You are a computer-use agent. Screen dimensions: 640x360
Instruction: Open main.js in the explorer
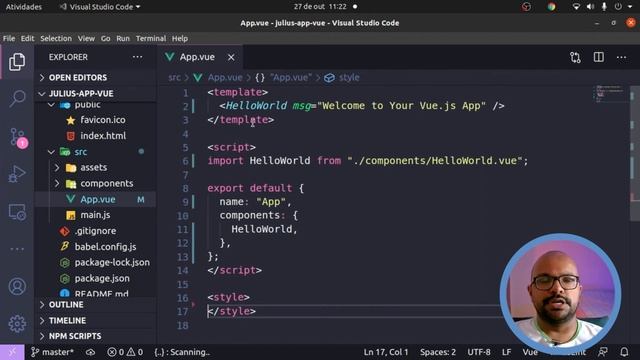(96, 215)
